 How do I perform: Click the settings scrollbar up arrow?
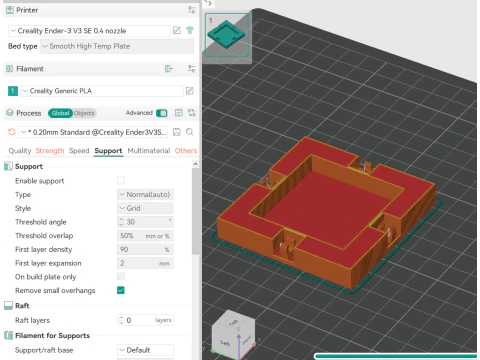[x=195, y=164]
